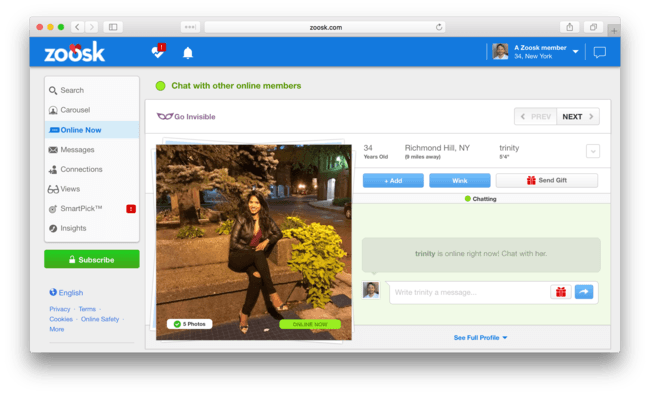Click the Safari address bar zoosk.com
Screen dimensions: 650x395
tap(325, 27)
